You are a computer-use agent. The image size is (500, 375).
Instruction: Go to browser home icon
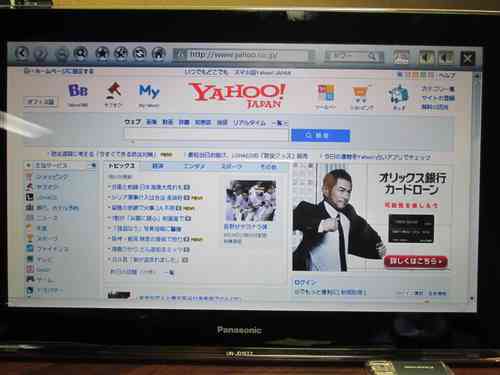(159, 54)
